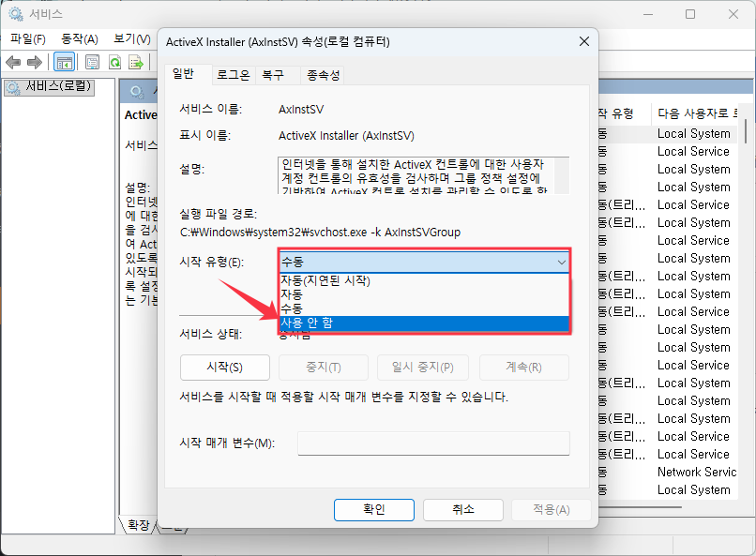Open the 동작(A) menu
The width and height of the screenshot is (756, 556).
point(80,38)
